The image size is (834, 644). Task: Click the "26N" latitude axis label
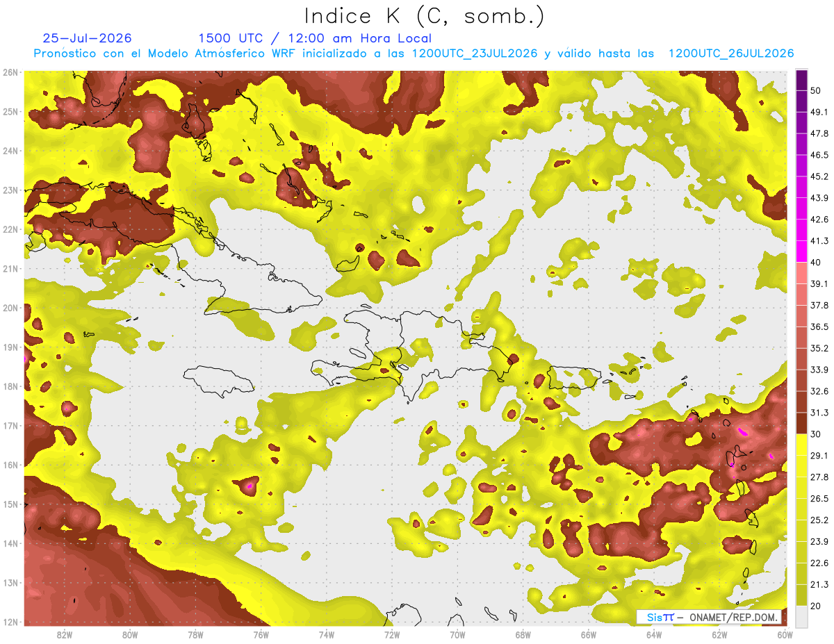pos(10,72)
